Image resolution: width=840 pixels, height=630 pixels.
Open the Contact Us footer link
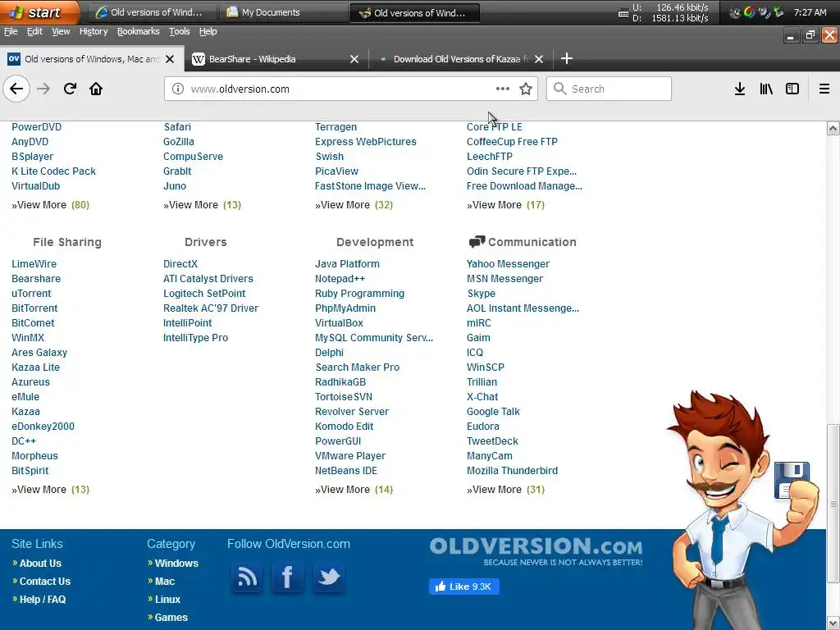pyautogui.click(x=45, y=582)
